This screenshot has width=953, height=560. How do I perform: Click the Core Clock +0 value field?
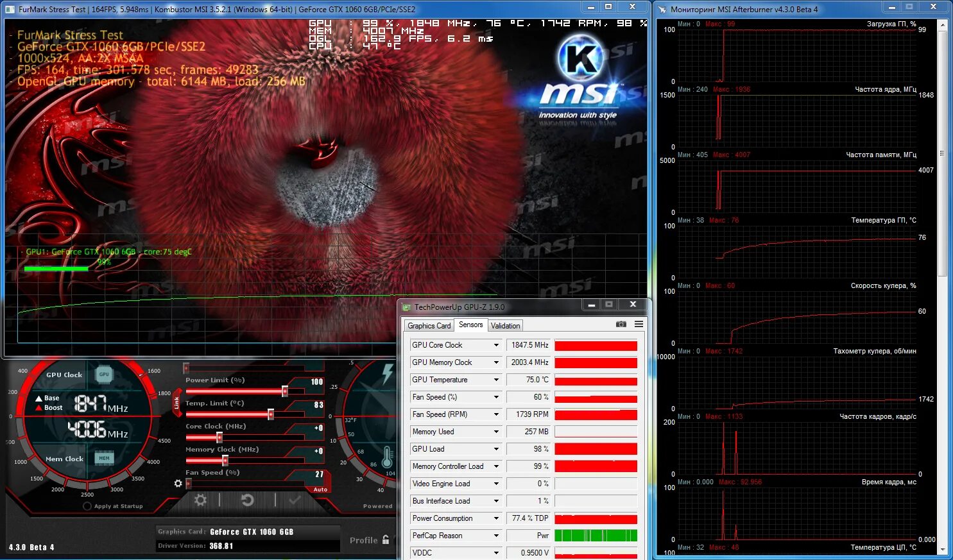[318, 428]
